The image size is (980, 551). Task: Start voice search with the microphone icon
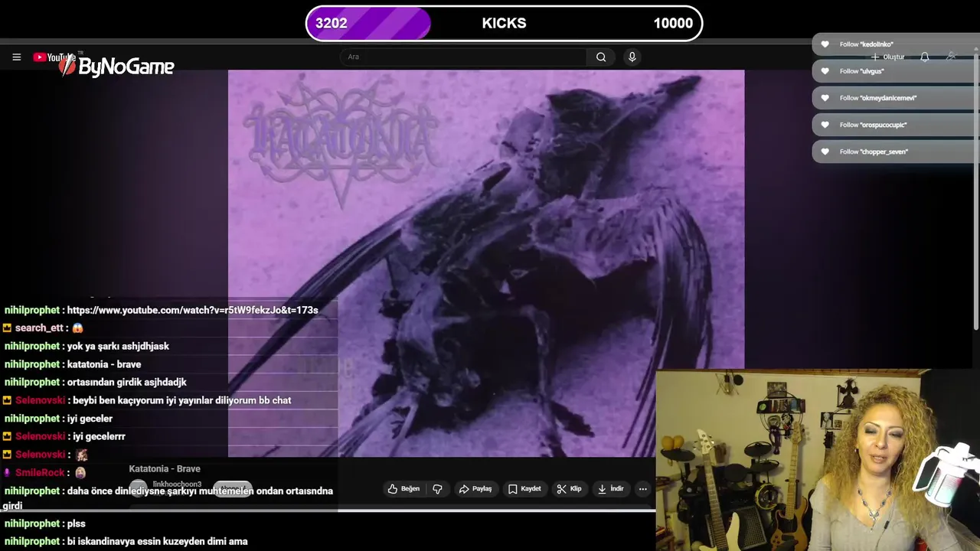click(x=632, y=57)
